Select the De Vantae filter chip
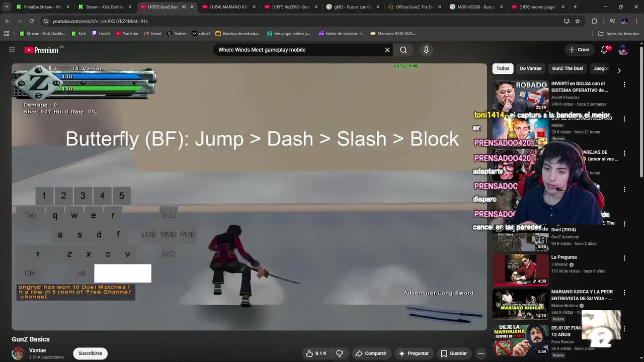Image resolution: width=644 pixels, height=362 pixels. pos(530,68)
